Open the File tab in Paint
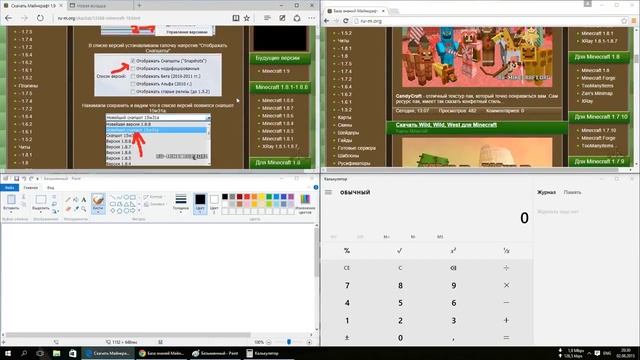Screen dimensions: 640x360 [x=9, y=188]
